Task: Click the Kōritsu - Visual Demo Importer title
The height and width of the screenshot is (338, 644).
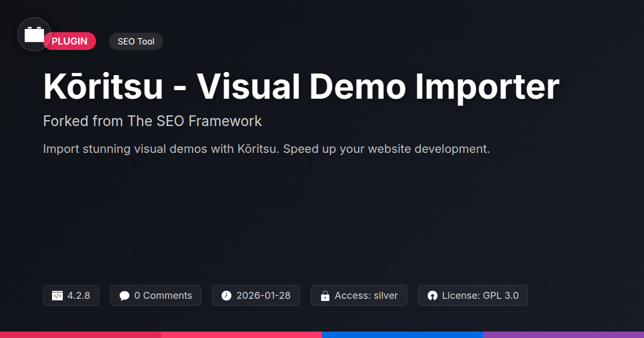Action: (x=301, y=86)
